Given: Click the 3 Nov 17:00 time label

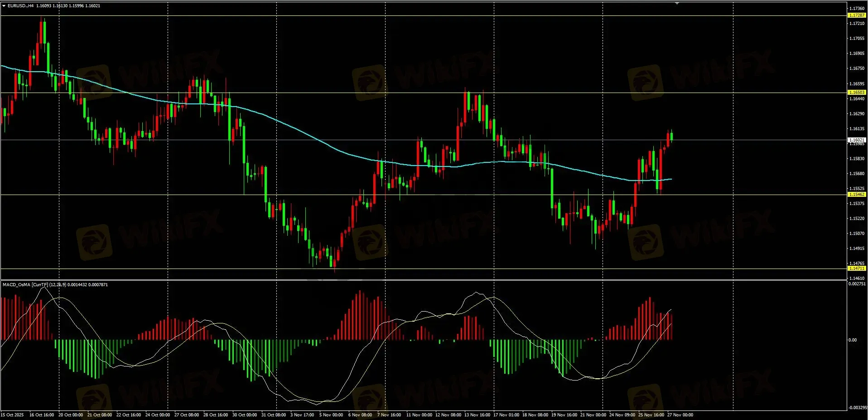Looking at the screenshot, I should 302,415.
